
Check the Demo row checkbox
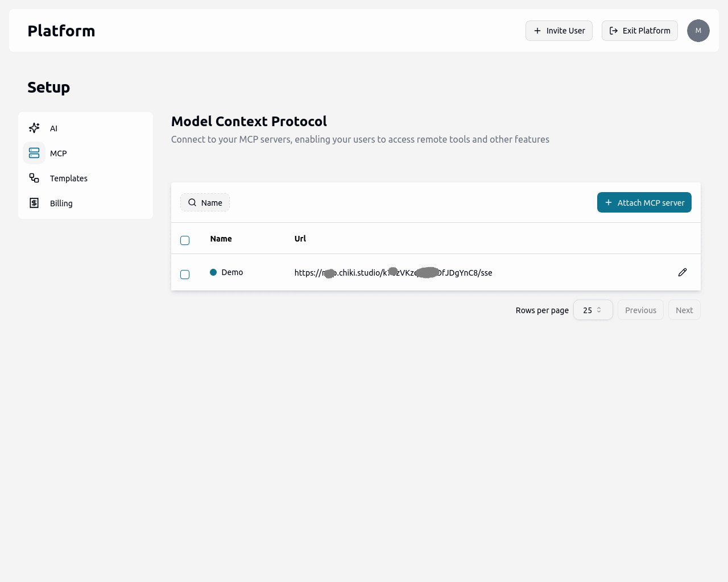click(x=185, y=275)
